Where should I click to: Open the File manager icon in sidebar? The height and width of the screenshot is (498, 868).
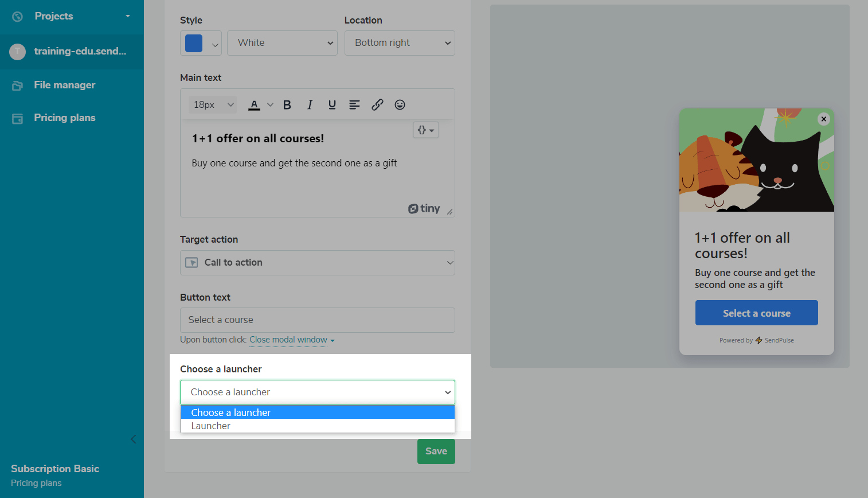[18, 85]
